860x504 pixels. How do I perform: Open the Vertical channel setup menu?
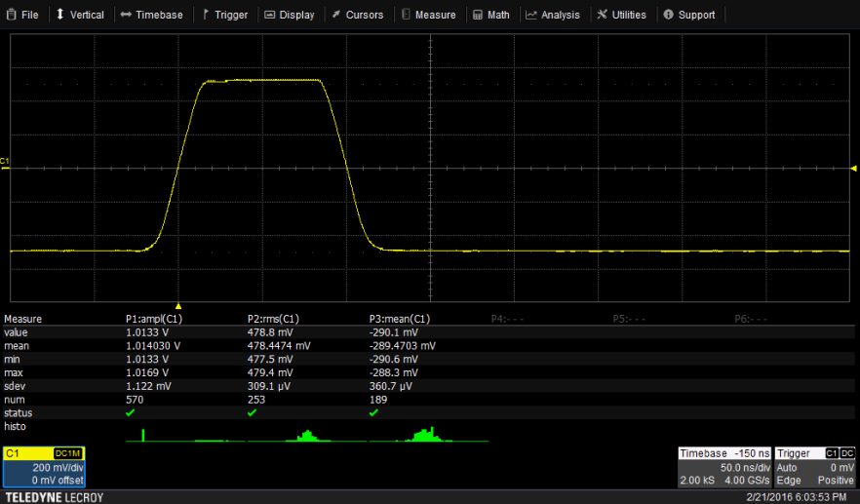pos(80,15)
